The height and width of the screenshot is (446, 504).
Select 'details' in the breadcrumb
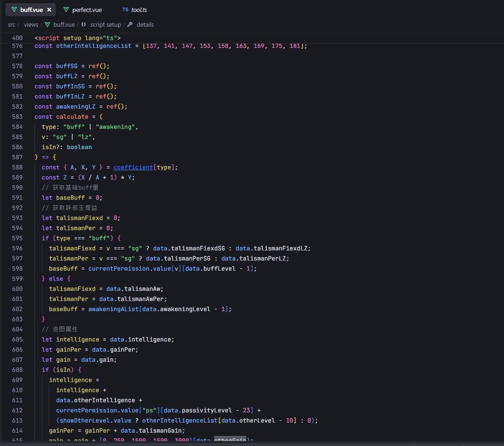145,25
